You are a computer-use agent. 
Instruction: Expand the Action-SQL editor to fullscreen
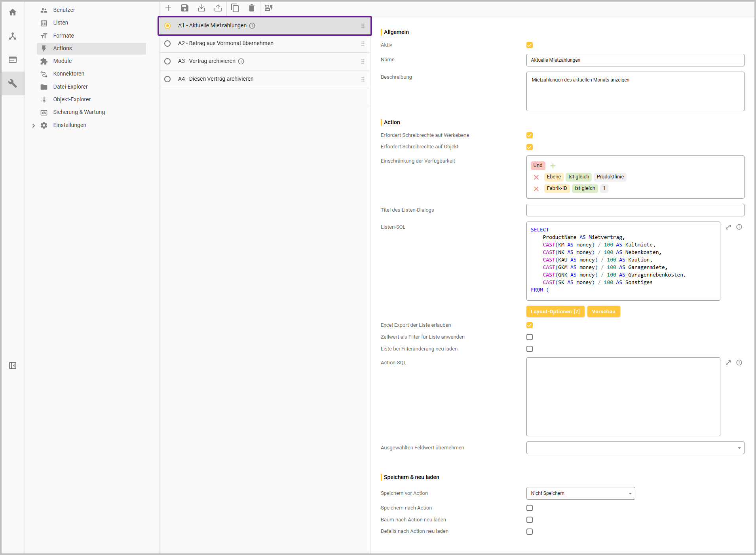[728, 363]
